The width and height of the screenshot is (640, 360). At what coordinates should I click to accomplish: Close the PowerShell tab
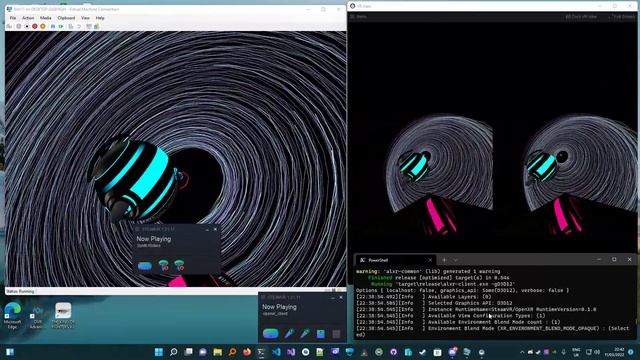coord(430,260)
